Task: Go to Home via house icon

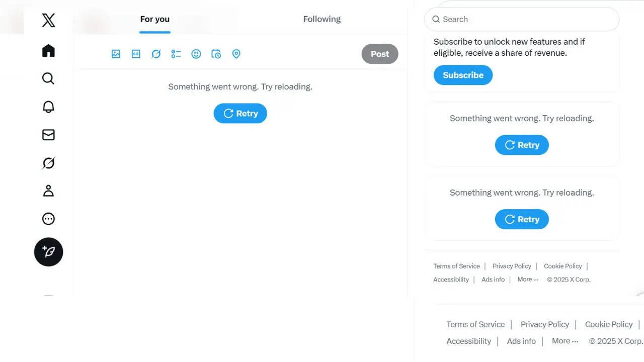Action: point(48,51)
